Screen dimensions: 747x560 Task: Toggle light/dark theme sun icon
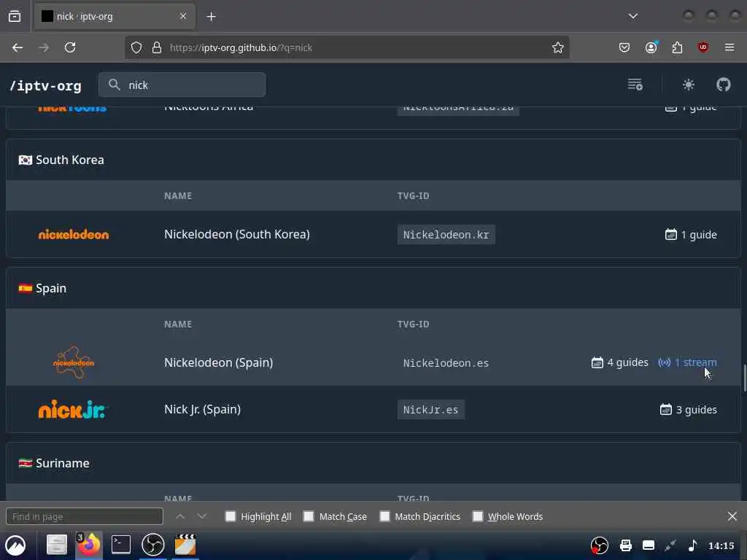coord(689,85)
